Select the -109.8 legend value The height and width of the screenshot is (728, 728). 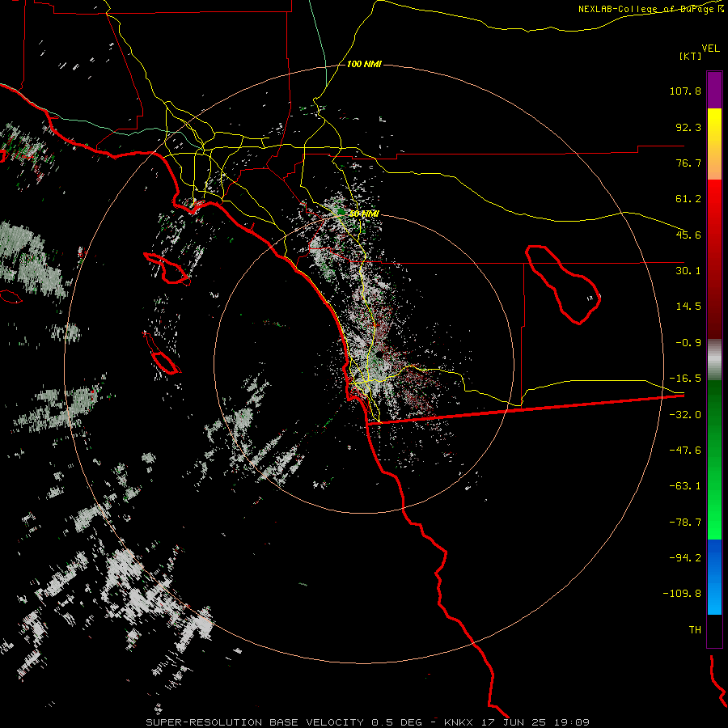(682, 594)
